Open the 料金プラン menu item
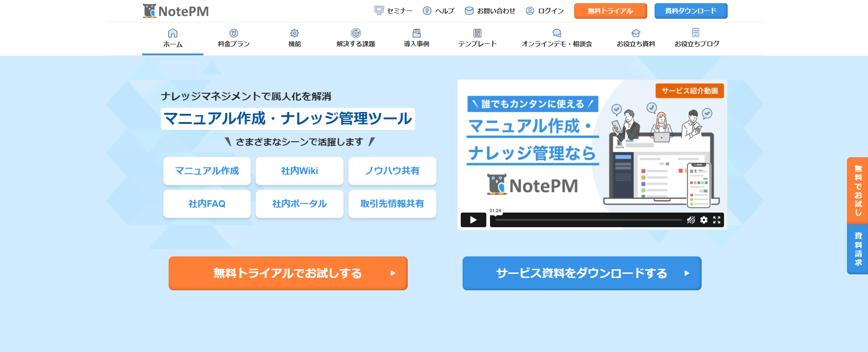 coord(234,44)
